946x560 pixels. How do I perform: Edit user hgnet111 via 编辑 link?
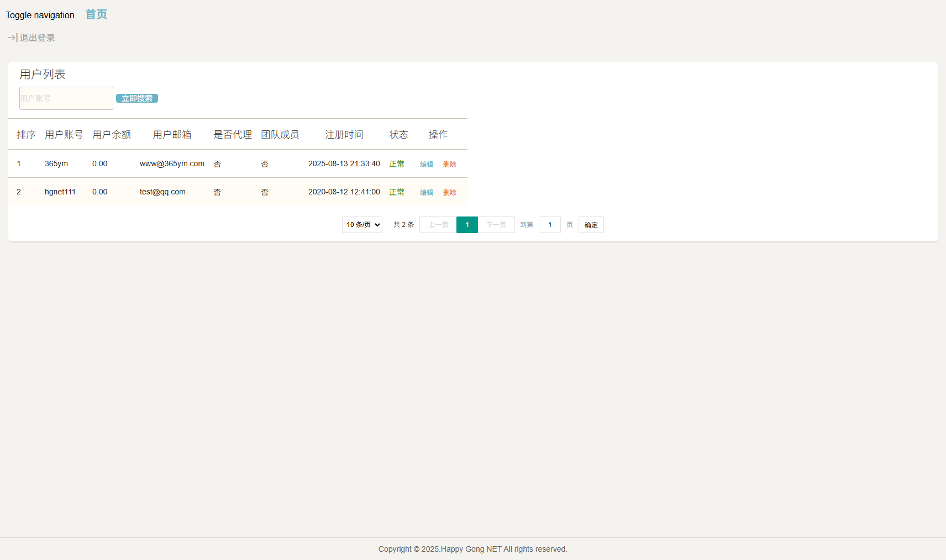click(426, 192)
